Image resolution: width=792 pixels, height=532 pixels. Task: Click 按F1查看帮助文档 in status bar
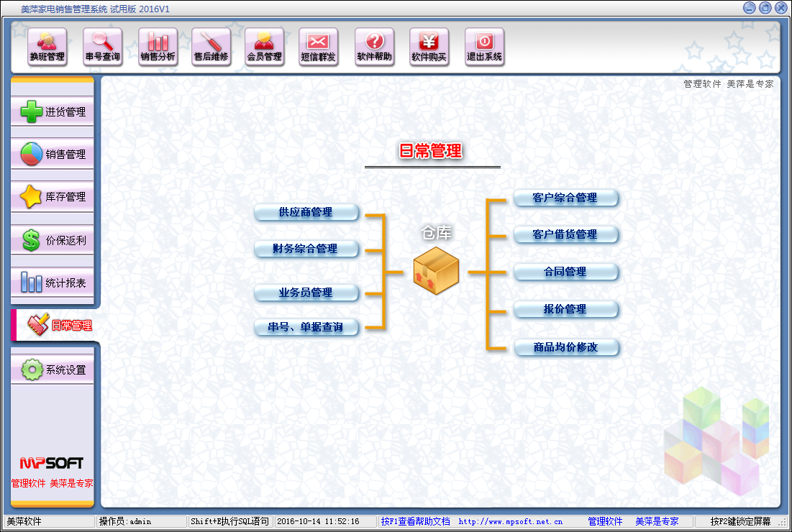pyautogui.click(x=415, y=522)
